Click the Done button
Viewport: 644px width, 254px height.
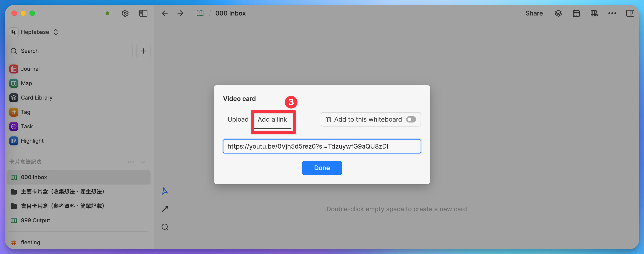(x=322, y=168)
